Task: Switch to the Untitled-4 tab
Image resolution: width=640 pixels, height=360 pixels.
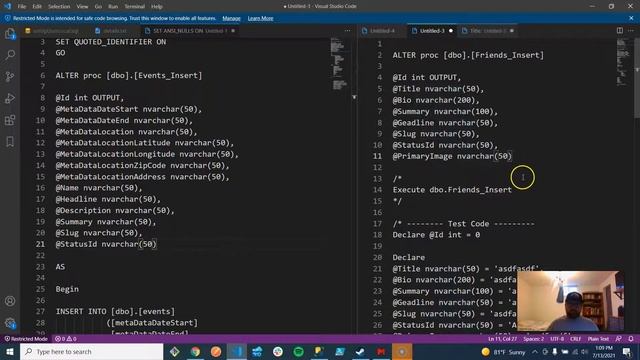Action: [x=383, y=31]
